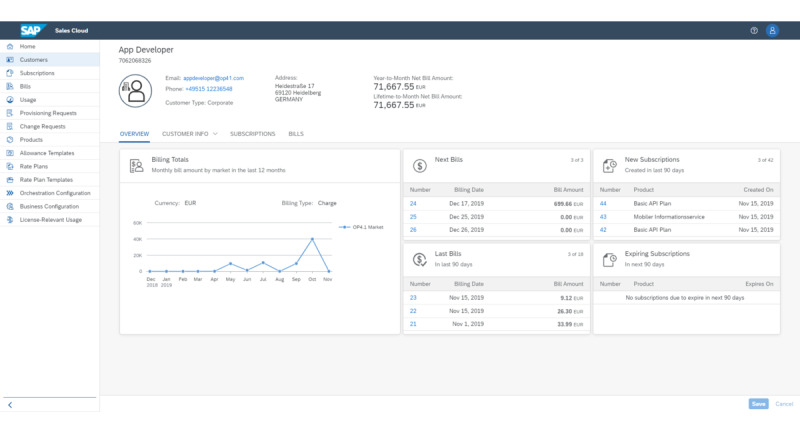Open bill number 24 in Next Bills
The height and width of the screenshot is (433, 800).
tap(413, 203)
